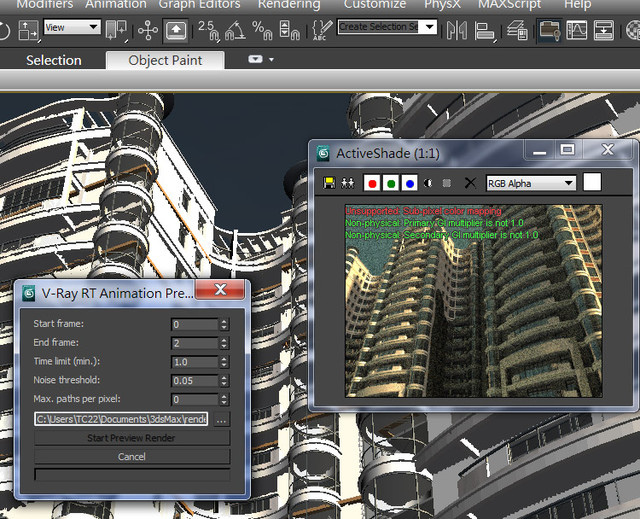Click the Align tool icon

point(485,31)
